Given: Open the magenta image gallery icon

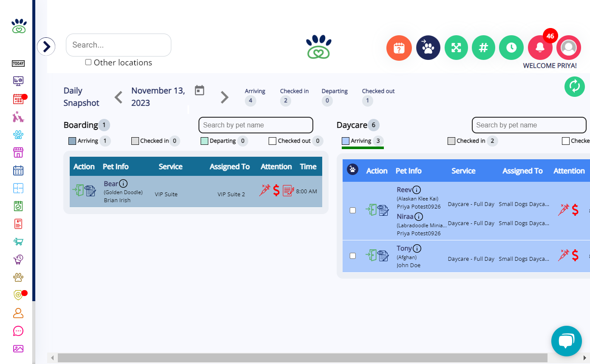Looking at the screenshot, I should point(18,349).
